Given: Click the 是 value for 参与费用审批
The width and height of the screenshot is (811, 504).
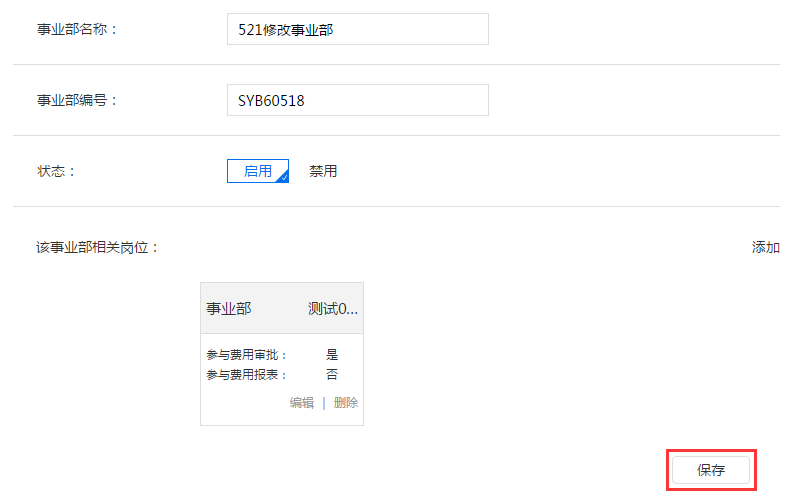Looking at the screenshot, I should (x=332, y=354).
